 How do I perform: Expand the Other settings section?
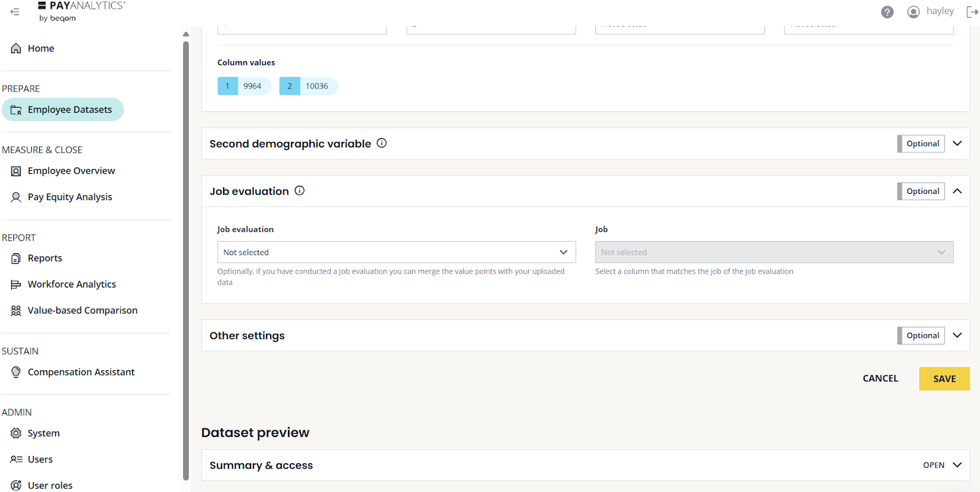(957, 335)
